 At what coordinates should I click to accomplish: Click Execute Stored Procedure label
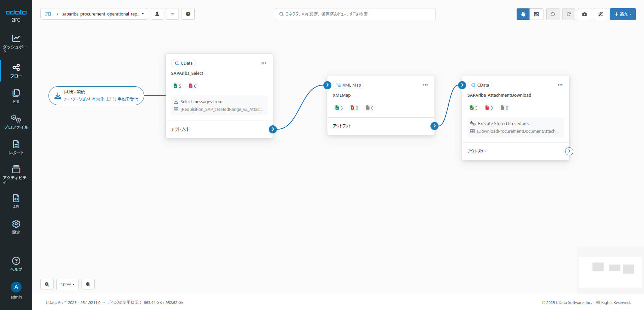click(503, 123)
